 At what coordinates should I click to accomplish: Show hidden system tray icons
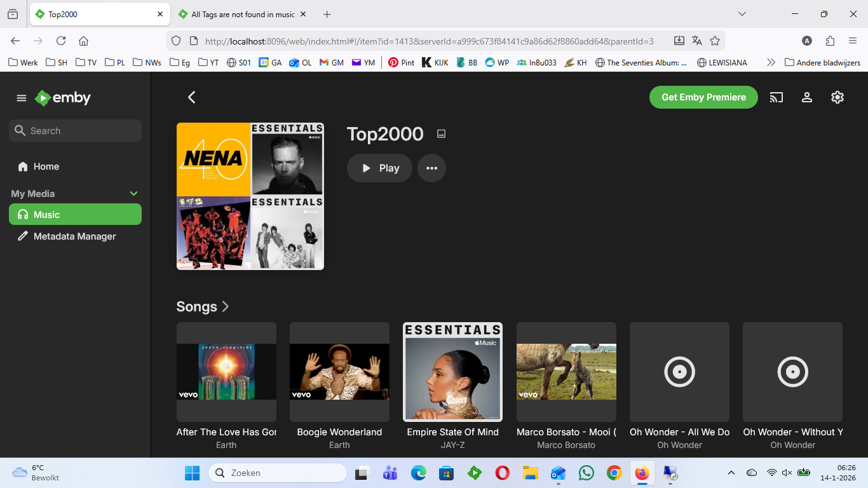(731, 473)
